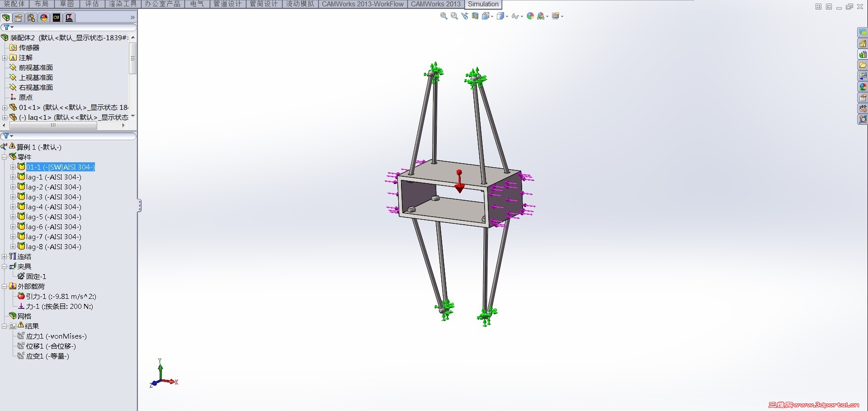Select 位移1 displacement result plot
Screen dimensions: 868x411
point(51,346)
